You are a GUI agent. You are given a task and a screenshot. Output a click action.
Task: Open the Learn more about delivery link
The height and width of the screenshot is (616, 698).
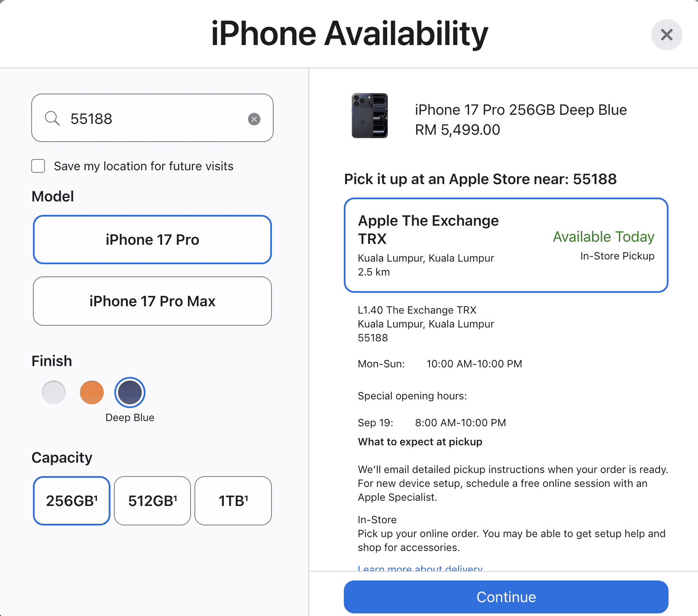click(x=420, y=568)
